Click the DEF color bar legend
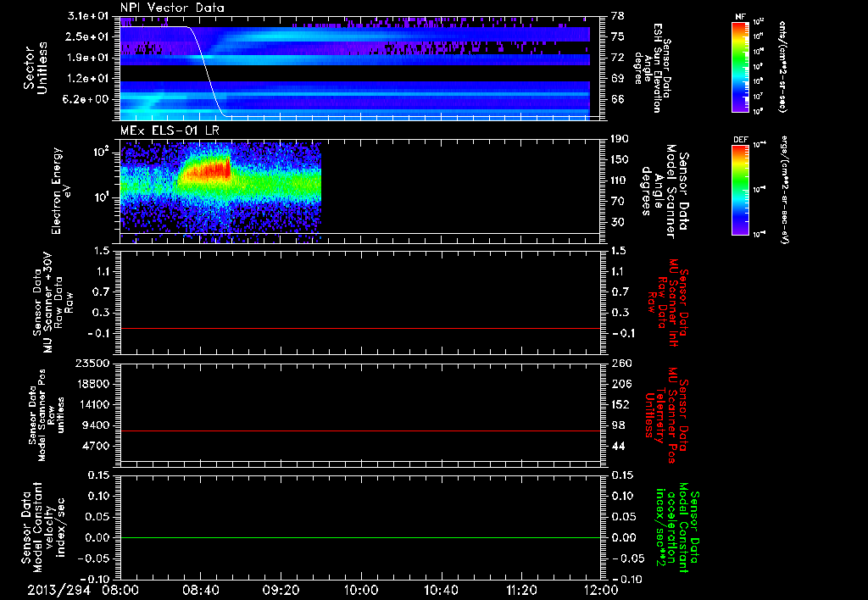The width and height of the screenshot is (868, 600). (x=740, y=190)
